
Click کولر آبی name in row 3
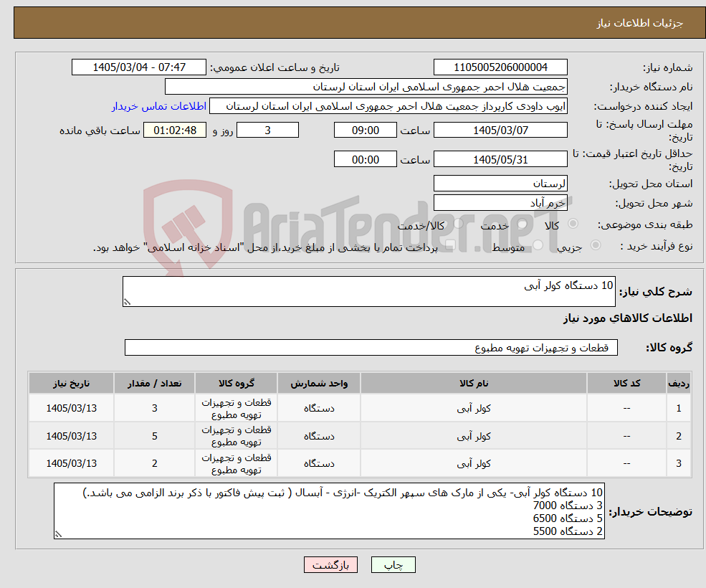click(474, 463)
